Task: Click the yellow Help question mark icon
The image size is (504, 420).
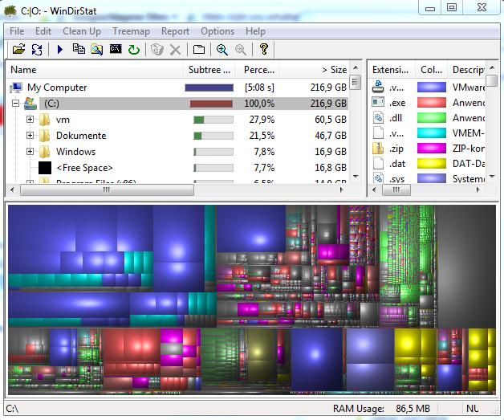Action: (x=264, y=49)
